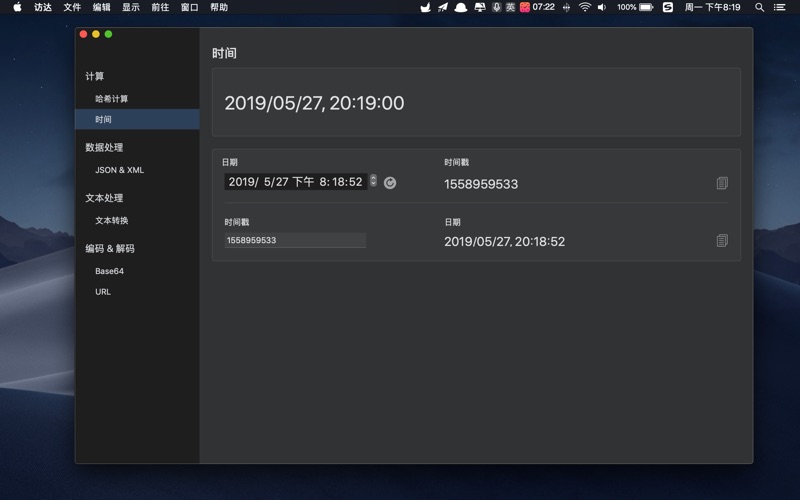Screen dimensions: 800x500
Task: Click the current time display 2019/05/27, 20:19:00
Action: click(x=314, y=103)
